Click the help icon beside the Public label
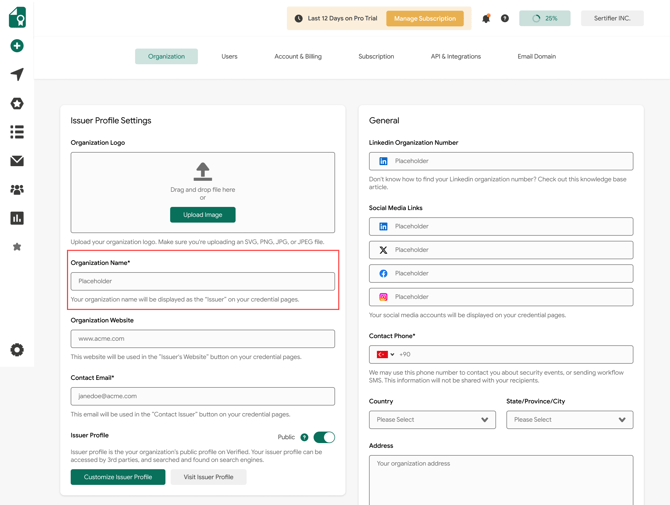 pyautogui.click(x=304, y=437)
